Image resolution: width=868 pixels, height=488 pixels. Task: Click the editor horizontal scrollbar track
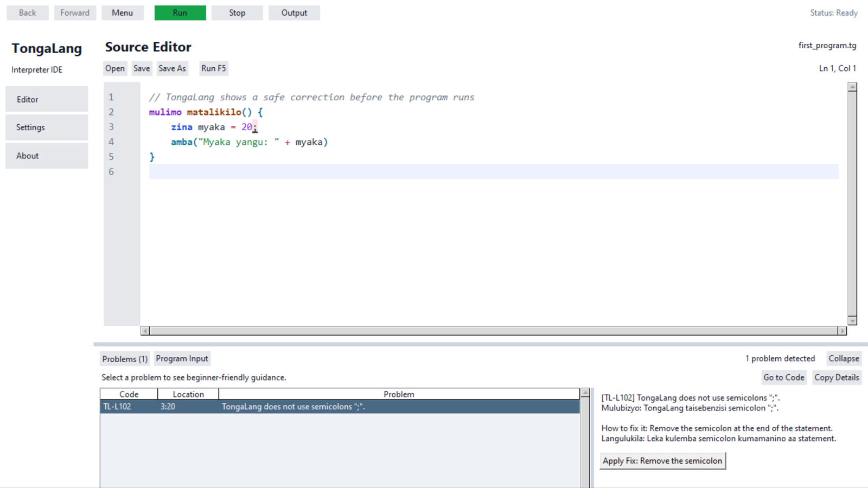[494, 331]
